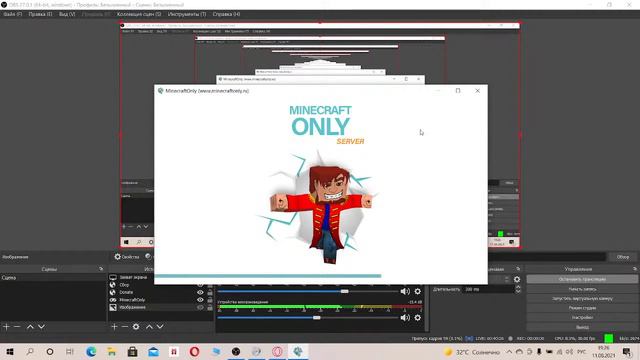Image resolution: width=640 pixels, height=360 pixels.
Task: Switch to OBS Studio taskbar icon
Action: pyautogui.click(x=236, y=351)
